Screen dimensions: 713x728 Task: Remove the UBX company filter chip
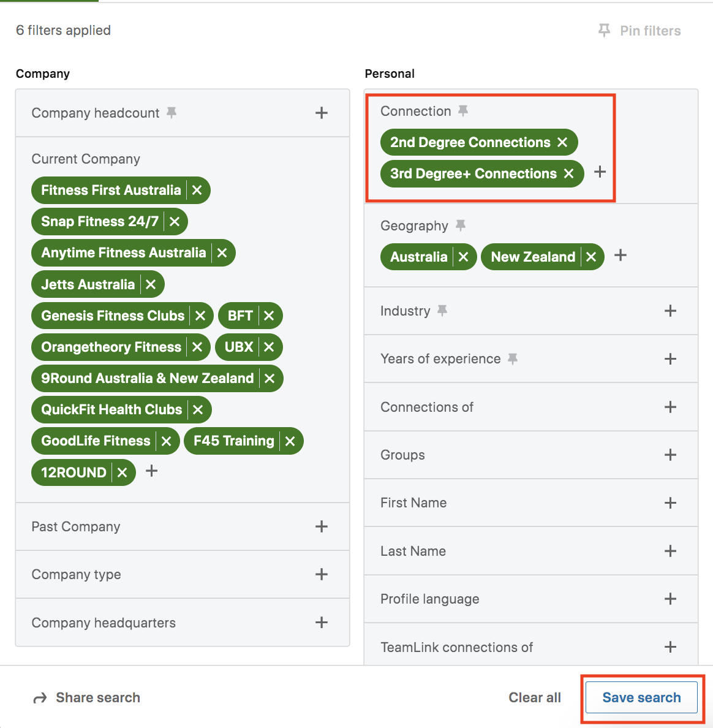tap(269, 347)
